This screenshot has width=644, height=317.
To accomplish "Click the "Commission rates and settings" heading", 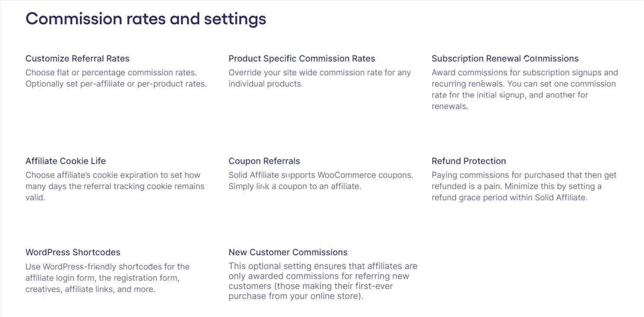I will pyautogui.click(x=146, y=19).
